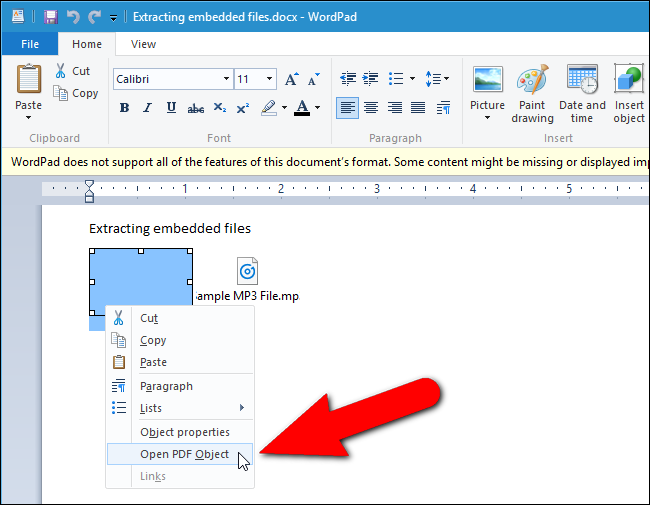Choose Paragraph from the context menu
Image resolution: width=650 pixels, height=505 pixels.
pos(180,386)
